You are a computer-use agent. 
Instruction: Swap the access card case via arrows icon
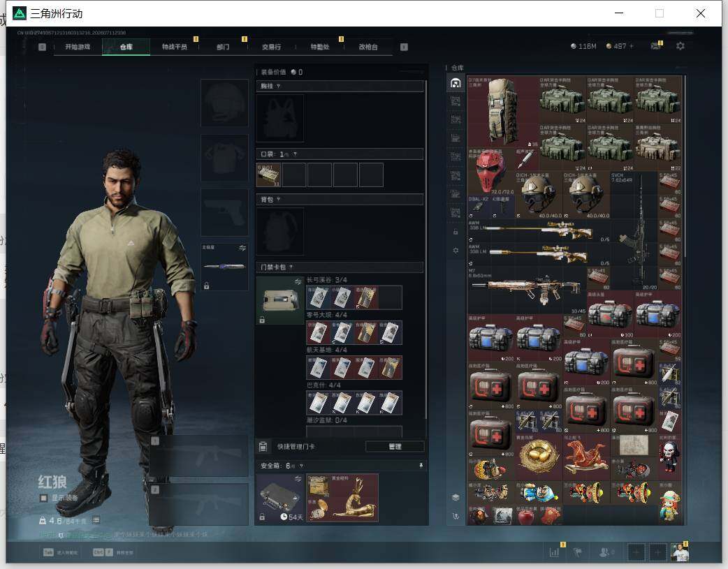click(x=298, y=282)
